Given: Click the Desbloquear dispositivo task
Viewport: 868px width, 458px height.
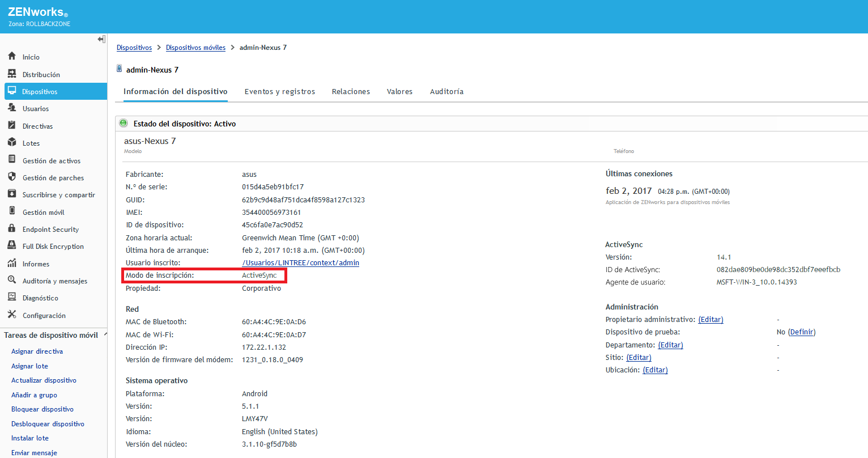Looking at the screenshot, I should 48,424.
